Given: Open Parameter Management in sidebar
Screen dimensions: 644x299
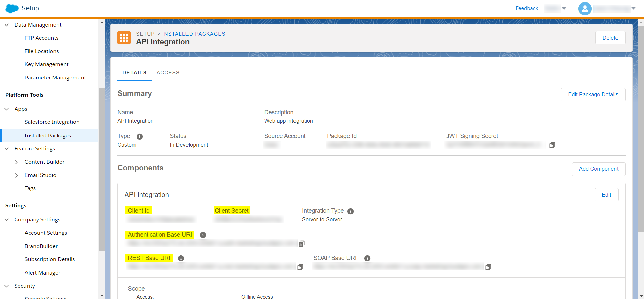Looking at the screenshot, I should coord(55,78).
